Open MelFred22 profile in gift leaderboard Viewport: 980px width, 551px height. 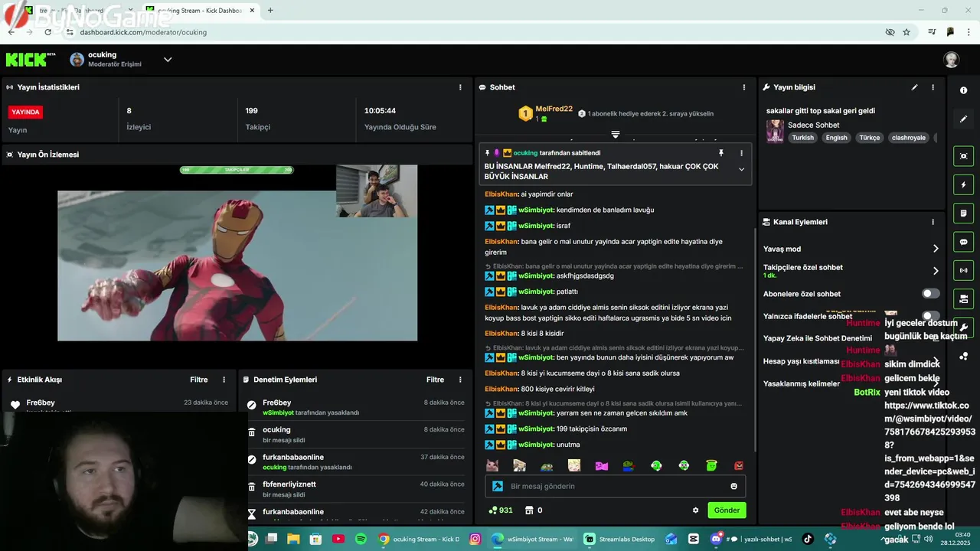pyautogui.click(x=554, y=109)
